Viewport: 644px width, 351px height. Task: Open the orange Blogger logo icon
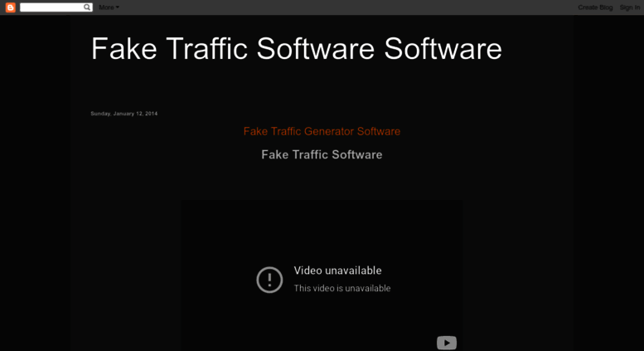(x=11, y=7)
